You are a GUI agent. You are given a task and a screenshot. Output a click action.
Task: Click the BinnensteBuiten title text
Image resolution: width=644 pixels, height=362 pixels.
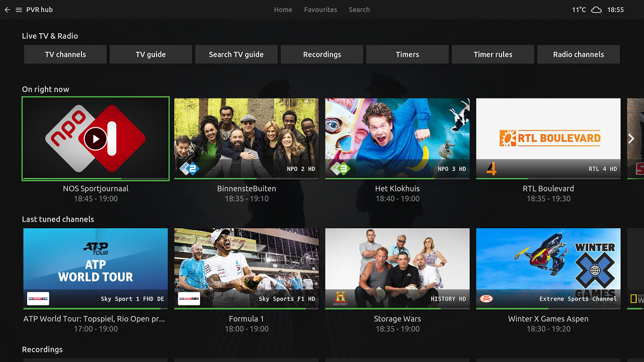247,189
